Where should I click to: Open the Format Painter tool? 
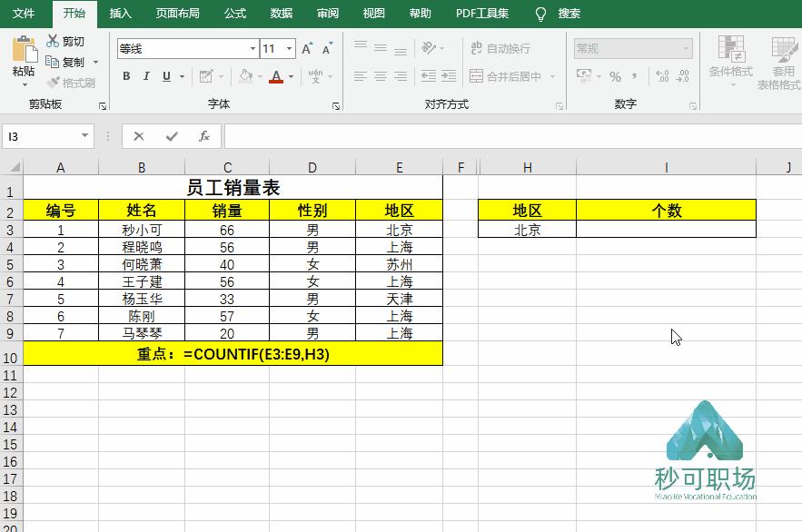click(x=73, y=84)
